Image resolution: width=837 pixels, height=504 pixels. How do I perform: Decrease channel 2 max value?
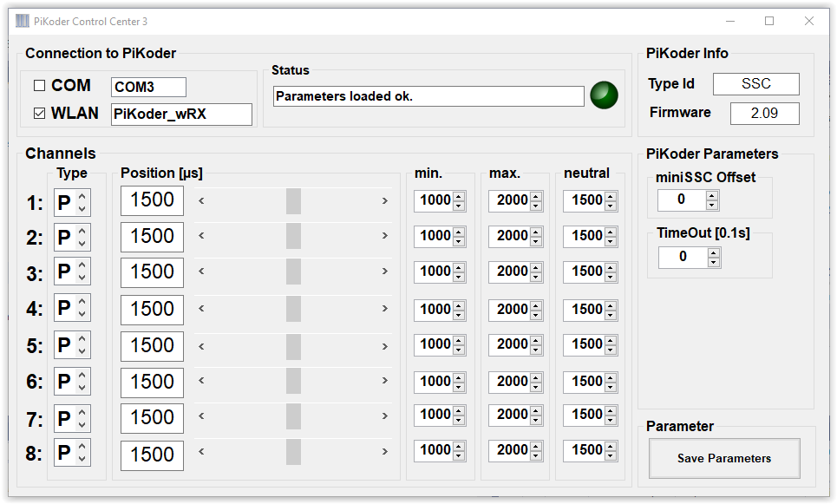click(x=536, y=241)
